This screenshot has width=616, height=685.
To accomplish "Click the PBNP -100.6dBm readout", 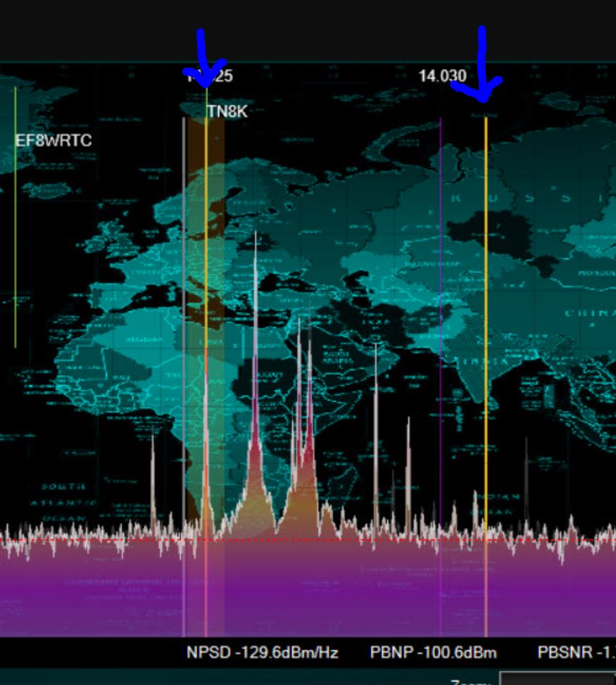I will (433, 653).
